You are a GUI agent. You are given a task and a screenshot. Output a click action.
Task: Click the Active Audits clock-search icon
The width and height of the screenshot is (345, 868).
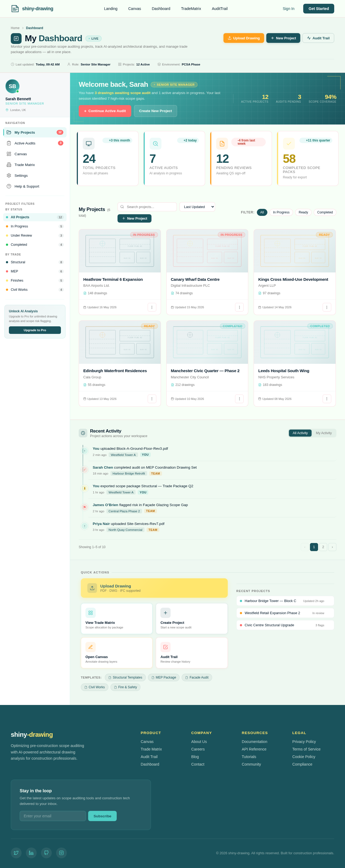tap(155, 144)
